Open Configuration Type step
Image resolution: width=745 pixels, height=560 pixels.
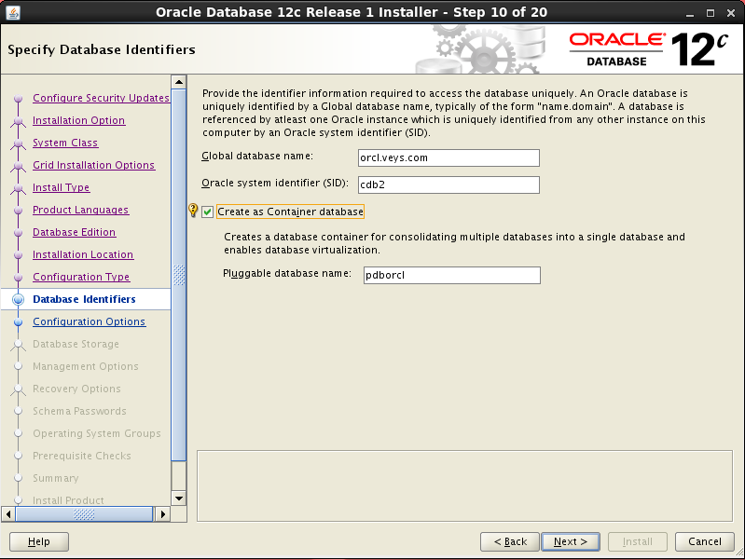click(x=81, y=277)
